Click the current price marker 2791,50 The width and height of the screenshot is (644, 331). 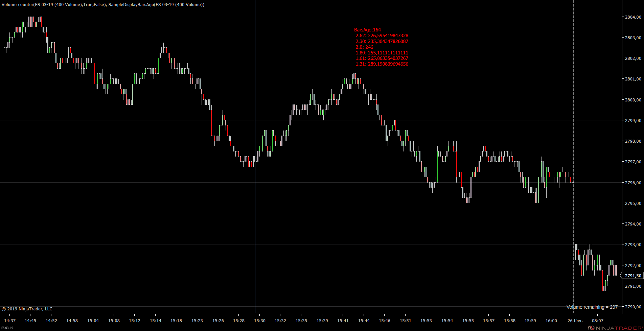pyautogui.click(x=633, y=276)
